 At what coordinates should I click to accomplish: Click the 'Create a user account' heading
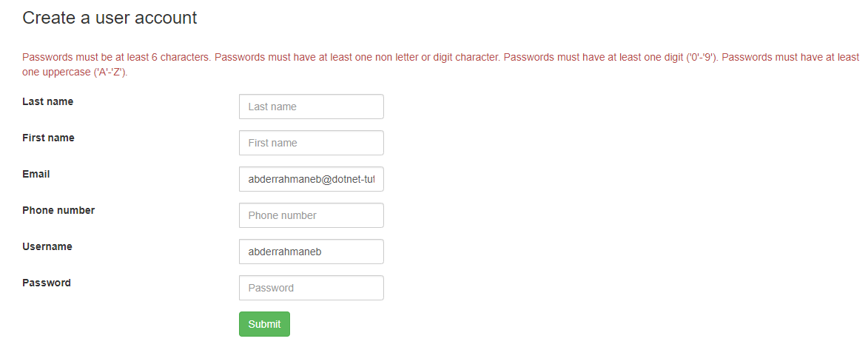coord(110,18)
